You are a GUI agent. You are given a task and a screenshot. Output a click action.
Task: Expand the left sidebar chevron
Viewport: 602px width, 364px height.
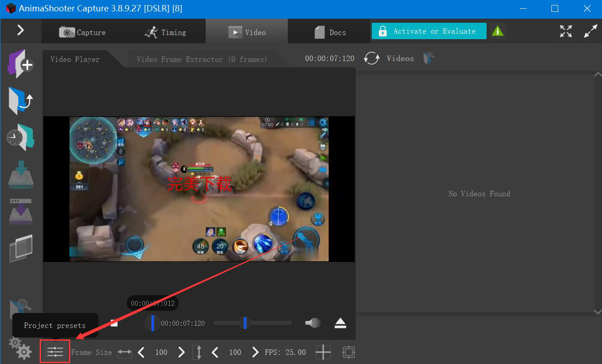pos(21,30)
